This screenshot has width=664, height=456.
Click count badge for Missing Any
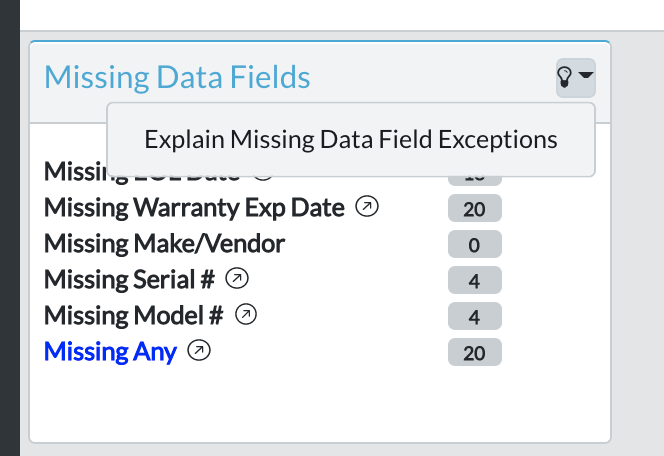tap(474, 352)
